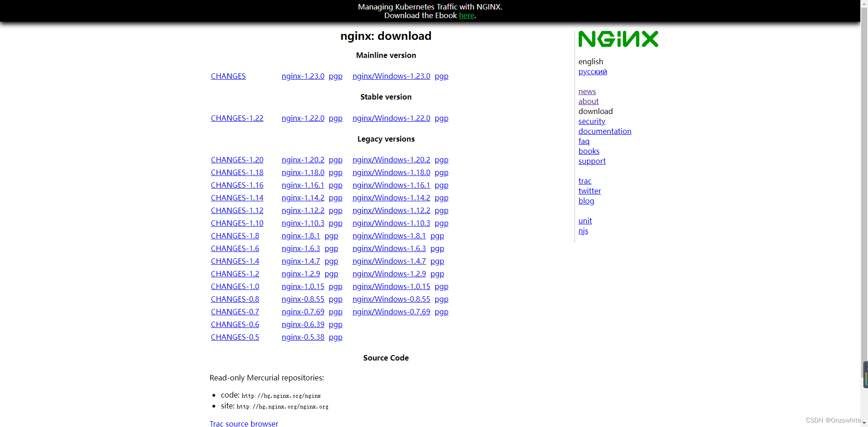Open pgp signature for nginx-0.5.38
The width and height of the screenshot is (868, 427).
click(335, 337)
